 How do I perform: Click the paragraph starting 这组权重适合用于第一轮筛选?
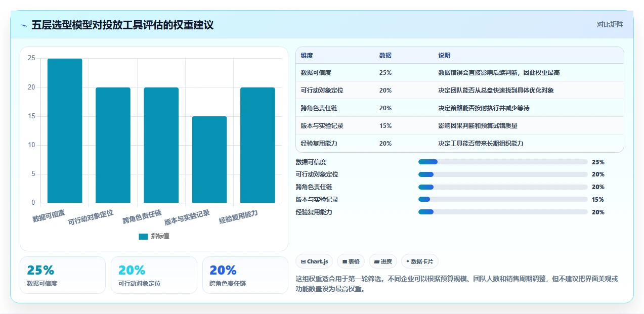(x=457, y=284)
